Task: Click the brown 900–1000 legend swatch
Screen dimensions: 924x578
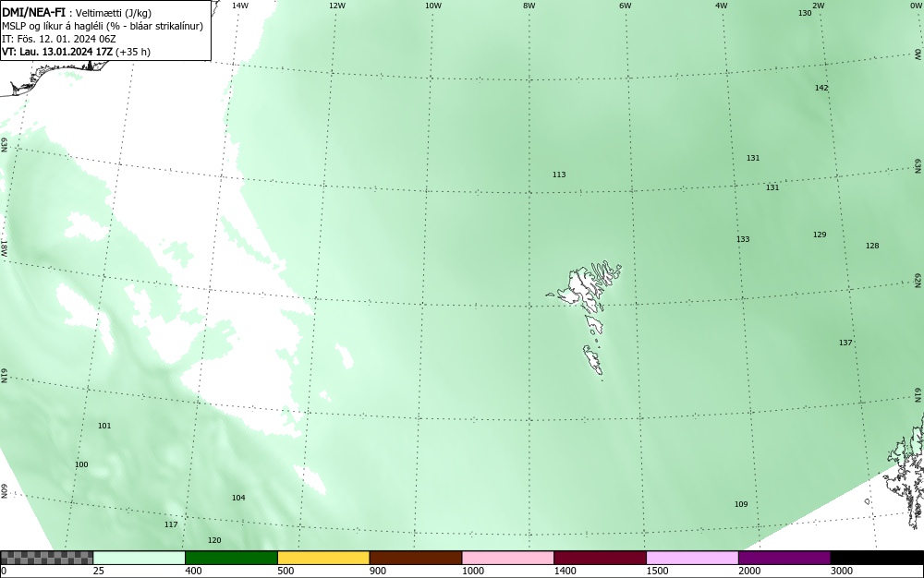Action: pos(416,558)
